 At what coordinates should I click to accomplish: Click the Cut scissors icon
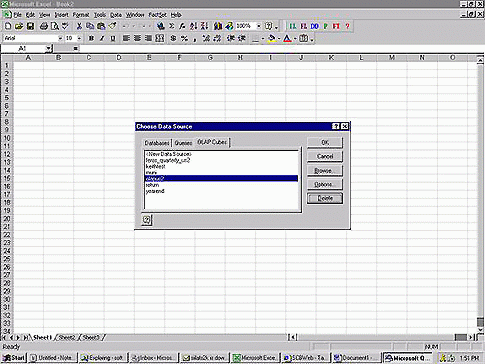(x=79, y=26)
